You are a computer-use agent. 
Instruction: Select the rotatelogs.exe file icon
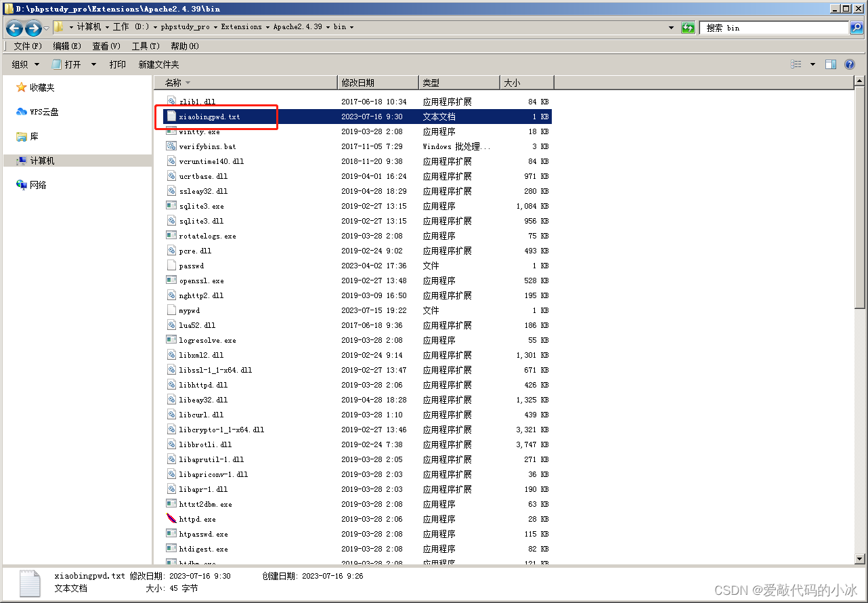[171, 236]
